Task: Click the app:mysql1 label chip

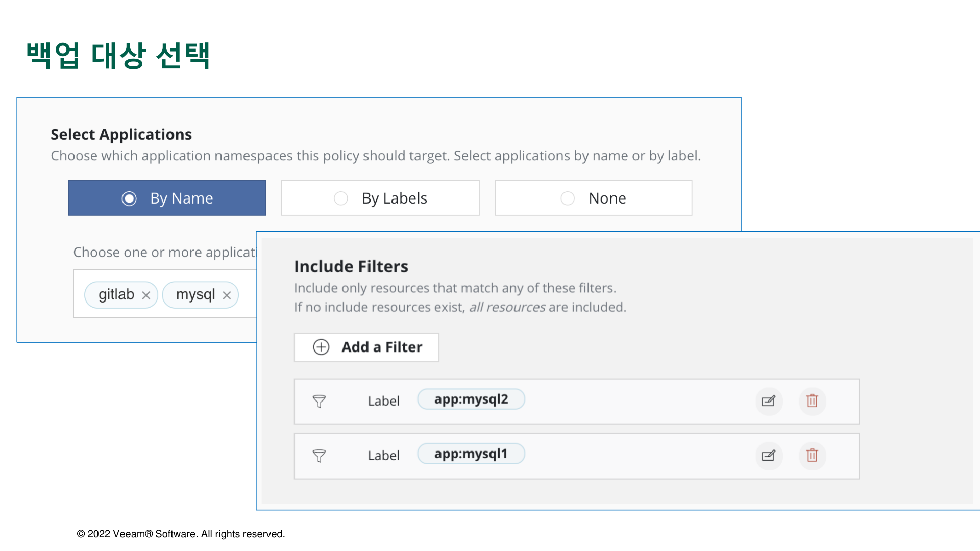Action: click(x=471, y=454)
